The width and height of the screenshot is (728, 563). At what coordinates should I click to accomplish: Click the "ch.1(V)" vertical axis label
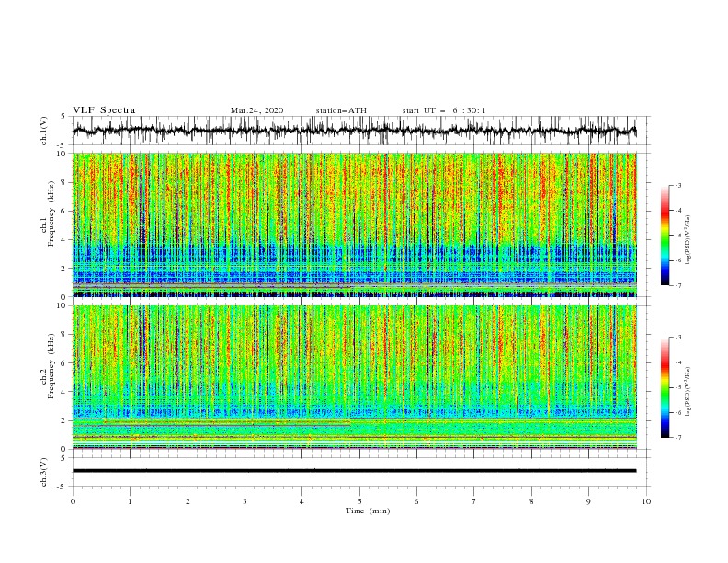pyautogui.click(x=44, y=131)
